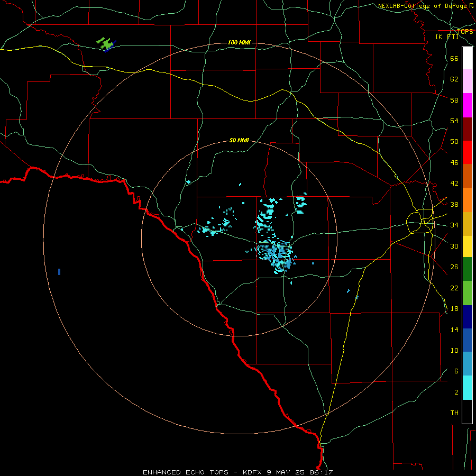Pick the yellow swatch in the legend
Screen dimensions: 476x476
click(467, 246)
